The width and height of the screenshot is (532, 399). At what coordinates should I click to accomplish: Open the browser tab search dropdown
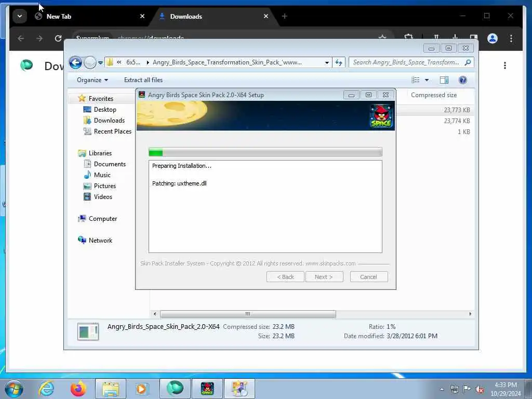(20, 16)
